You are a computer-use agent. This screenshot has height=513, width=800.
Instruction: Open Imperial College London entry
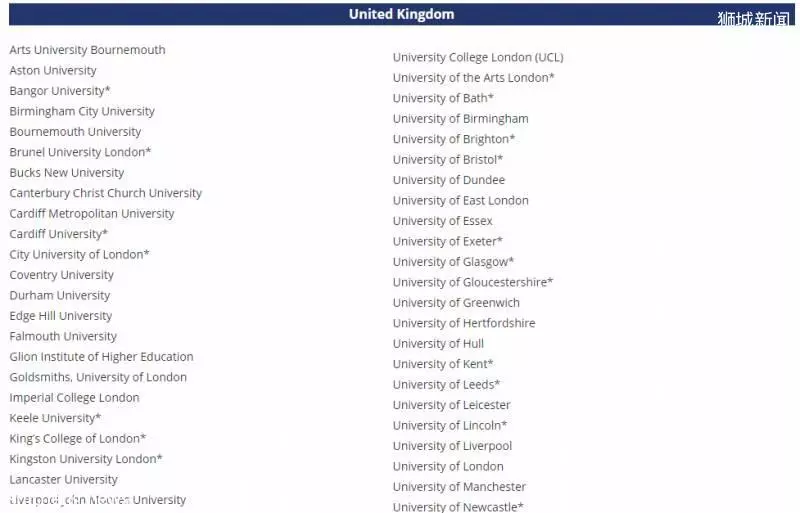pos(74,397)
